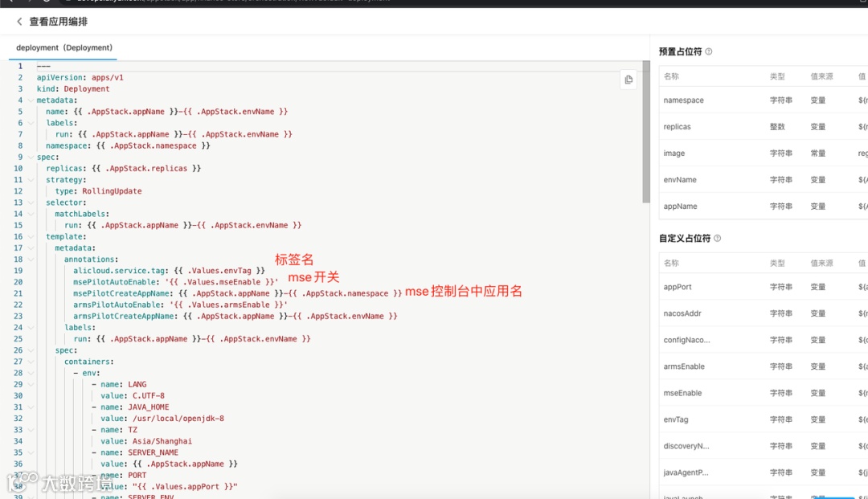This screenshot has height=499, width=868.
Task: Go back using the arrow beside 查看应用编排
Action: (x=19, y=22)
